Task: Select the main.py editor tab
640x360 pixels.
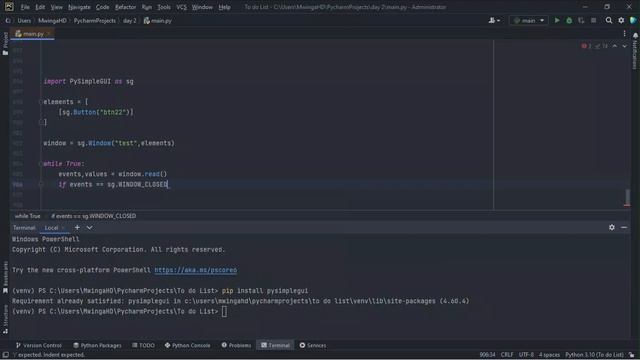Action: [x=33, y=34]
